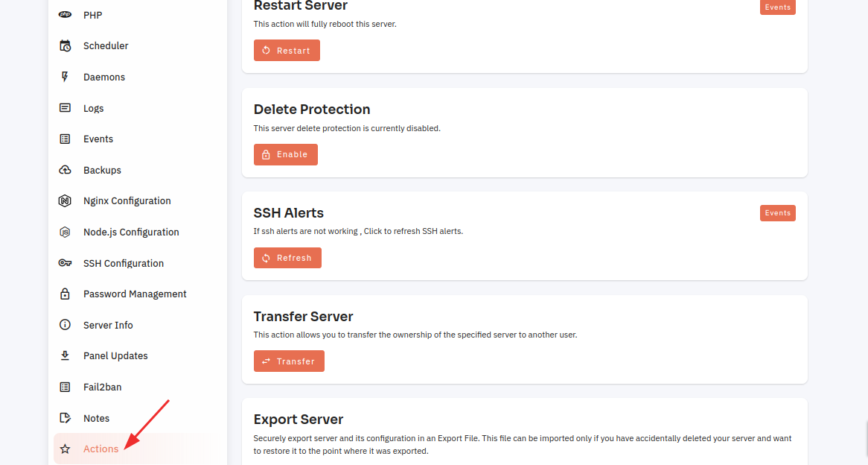The height and width of the screenshot is (465, 868).
Task: Click the Transfer server button
Action: pos(289,361)
